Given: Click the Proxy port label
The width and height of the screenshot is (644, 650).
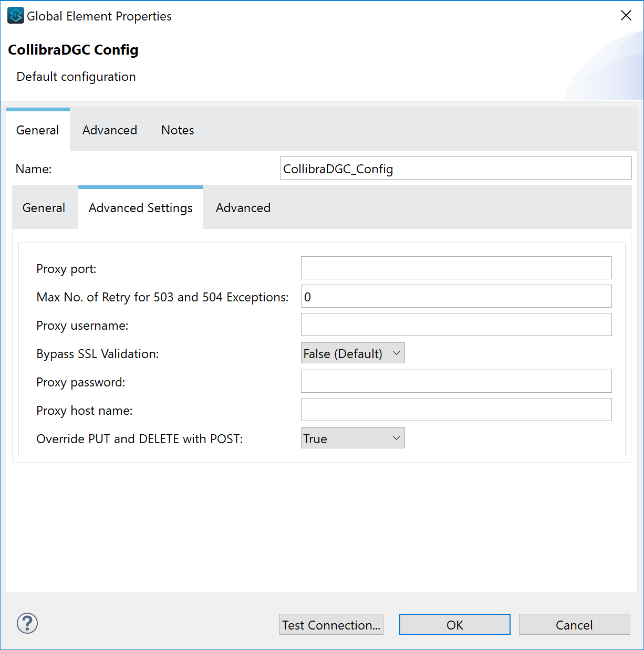Looking at the screenshot, I should [66, 269].
